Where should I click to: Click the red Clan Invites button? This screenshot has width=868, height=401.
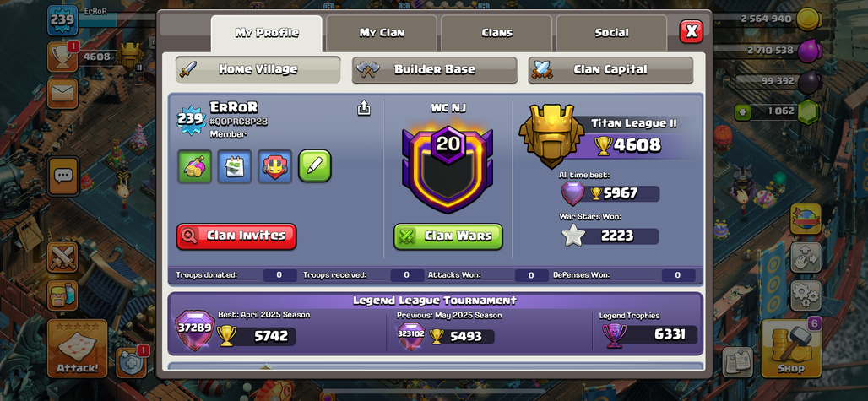point(236,236)
